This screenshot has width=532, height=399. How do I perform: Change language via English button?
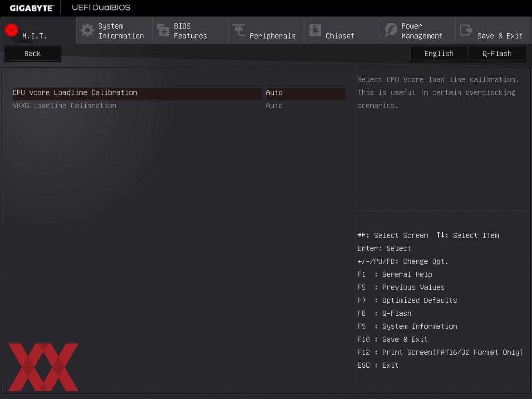(439, 54)
